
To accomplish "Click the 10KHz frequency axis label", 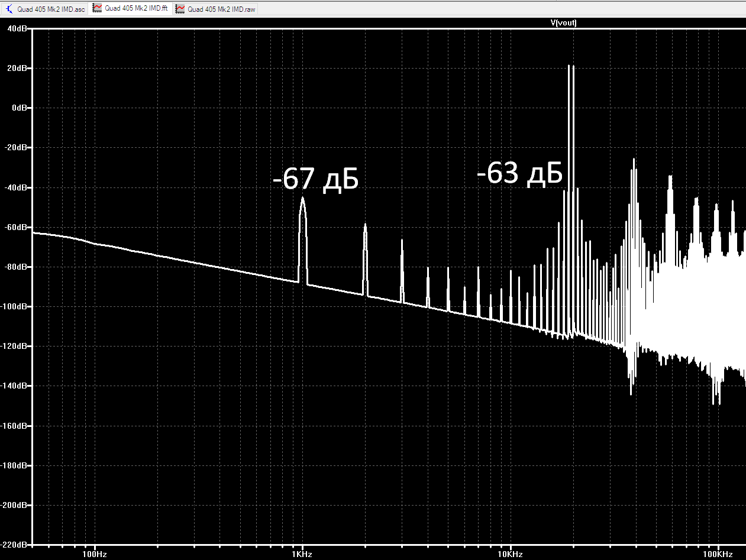I will (x=510, y=554).
